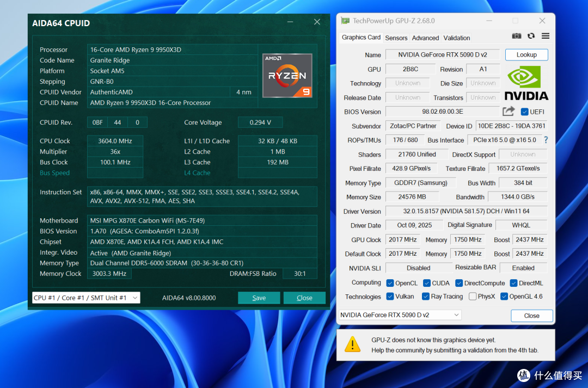588x388 pixels.
Task: Click the GPU-Z validation help message
Action: point(455,345)
